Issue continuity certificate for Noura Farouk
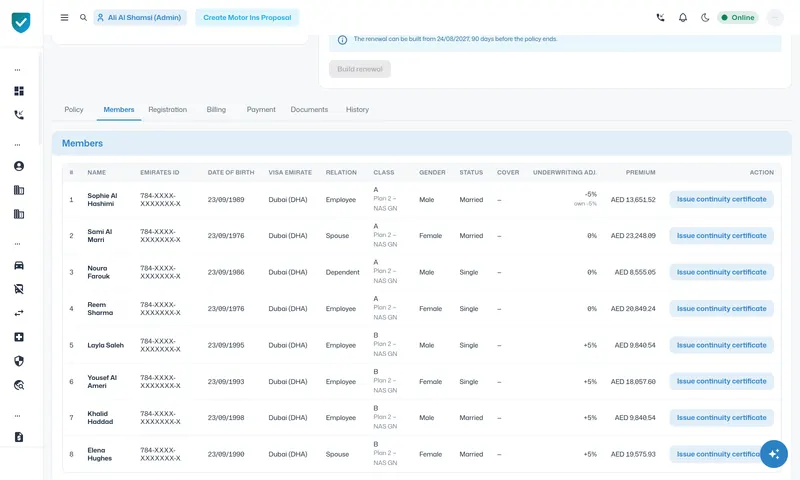Image resolution: width=800 pixels, height=480 pixels. (x=721, y=272)
